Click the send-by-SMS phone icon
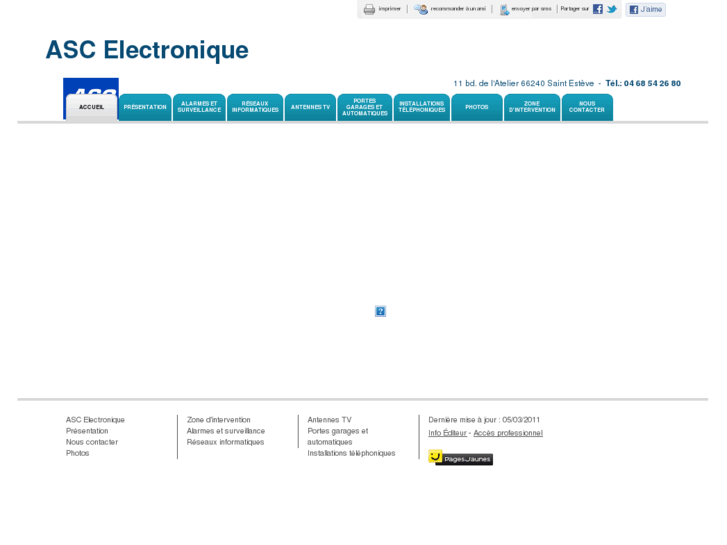 pyautogui.click(x=504, y=9)
